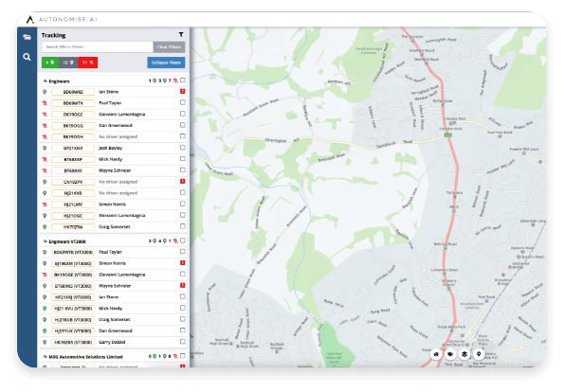This screenshot has height=392, width=565.
Task: Filter by grey parked vehicles count
Action: coord(68,62)
